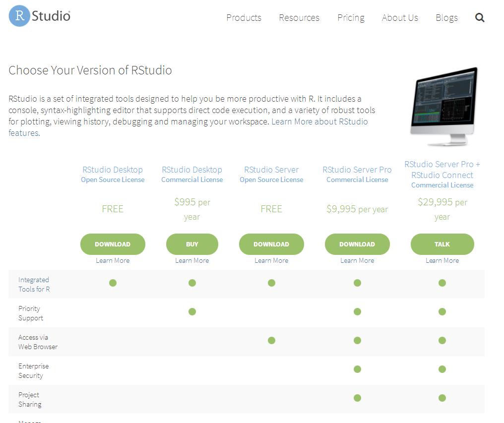Click the $29,995 per year price

pyautogui.click(x=442, y=209)
